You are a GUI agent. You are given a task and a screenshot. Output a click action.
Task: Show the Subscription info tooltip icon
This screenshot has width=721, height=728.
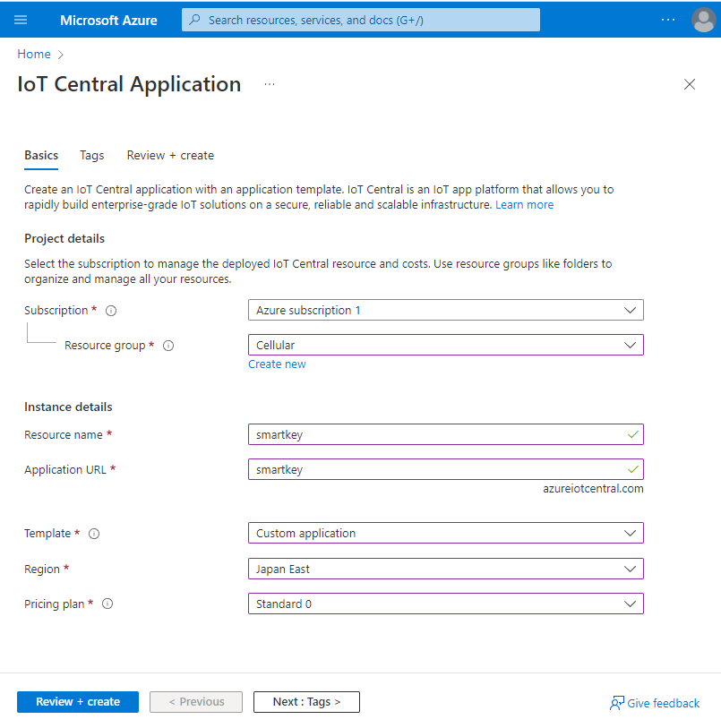(x=111, y=311)
